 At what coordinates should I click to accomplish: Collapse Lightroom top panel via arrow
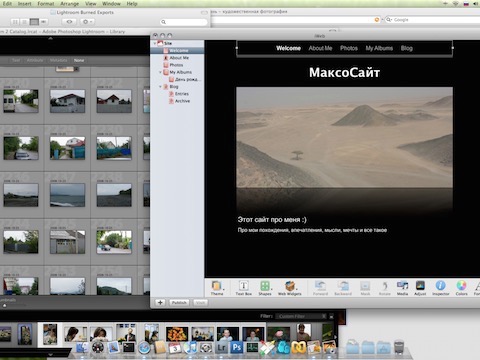(51, 39)
